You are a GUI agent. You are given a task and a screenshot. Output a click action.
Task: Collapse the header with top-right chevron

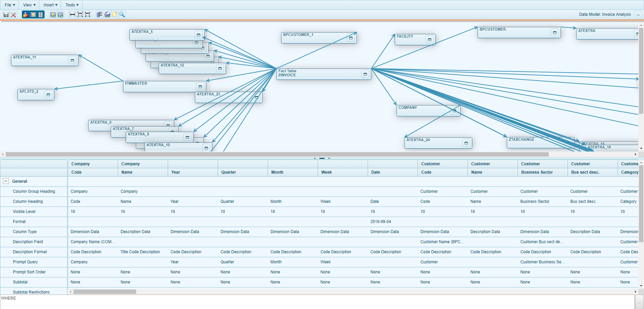pyautogui.click(x=638, y=15)
